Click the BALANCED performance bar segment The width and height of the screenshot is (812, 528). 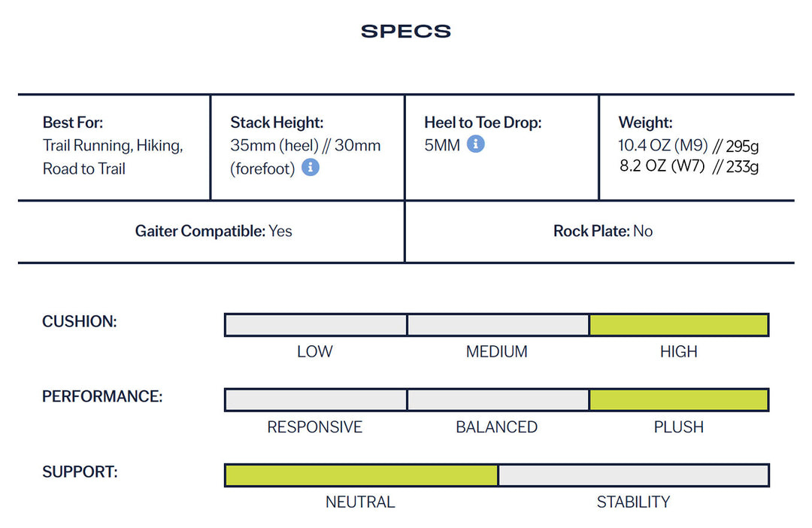(x=498, y=400)
